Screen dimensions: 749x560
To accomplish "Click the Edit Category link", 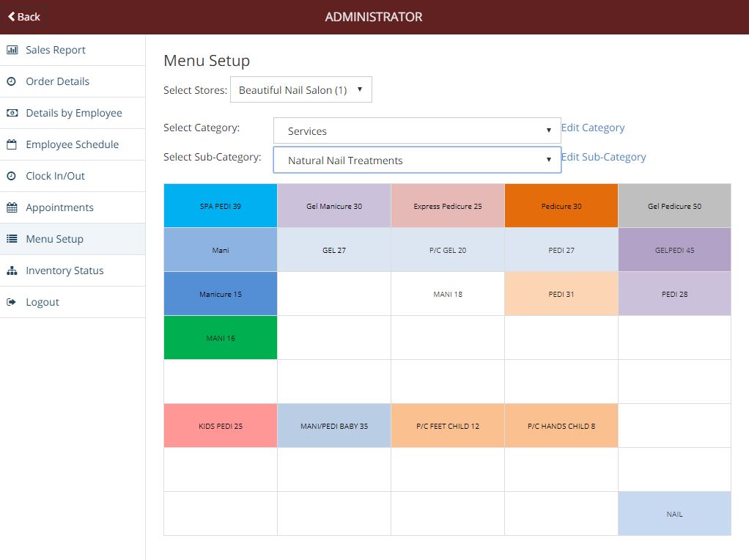I will coord(593,128).
